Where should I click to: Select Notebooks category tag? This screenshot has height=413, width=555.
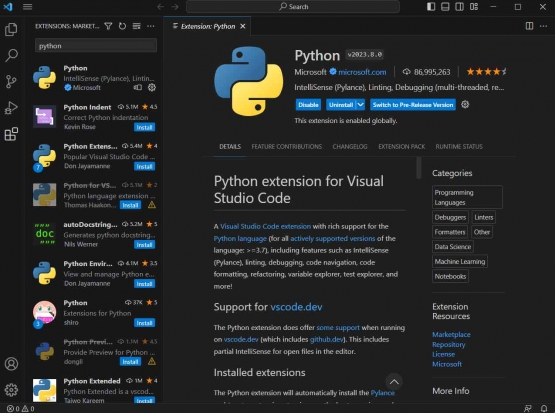(450, 276)
